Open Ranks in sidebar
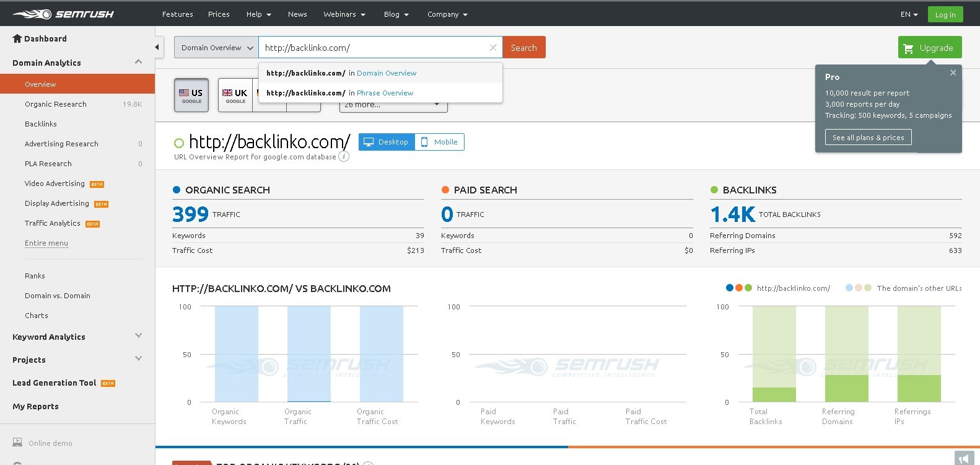Screen dimensions: 980x465 click(x=35, y=276)
